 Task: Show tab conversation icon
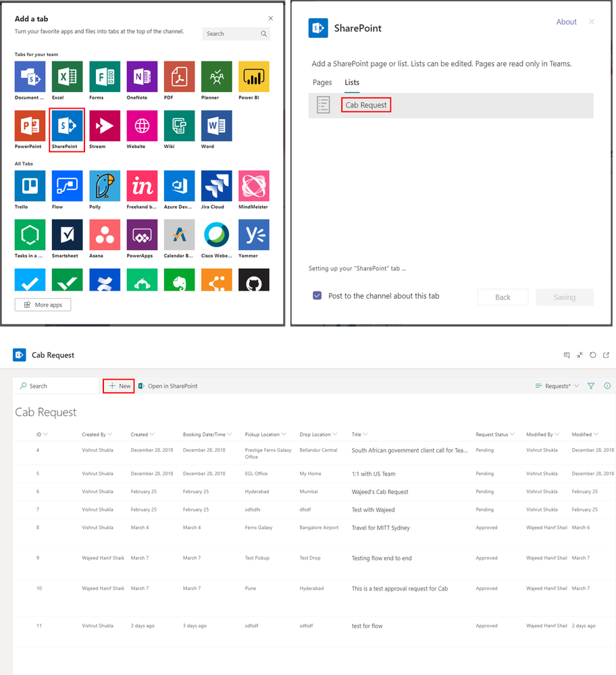567,355
